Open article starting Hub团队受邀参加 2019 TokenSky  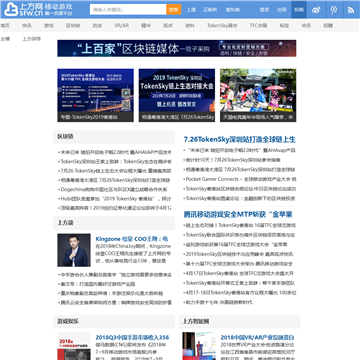(116, 199)
